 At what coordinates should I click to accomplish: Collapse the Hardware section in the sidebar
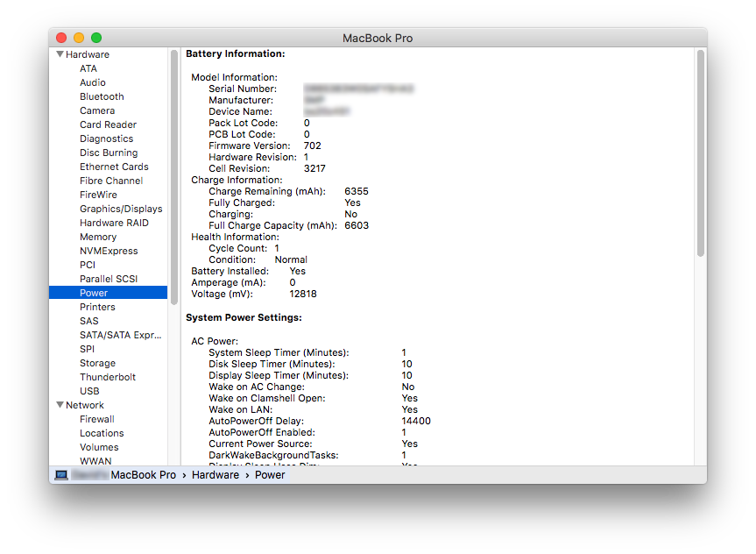tap(59, 54)
